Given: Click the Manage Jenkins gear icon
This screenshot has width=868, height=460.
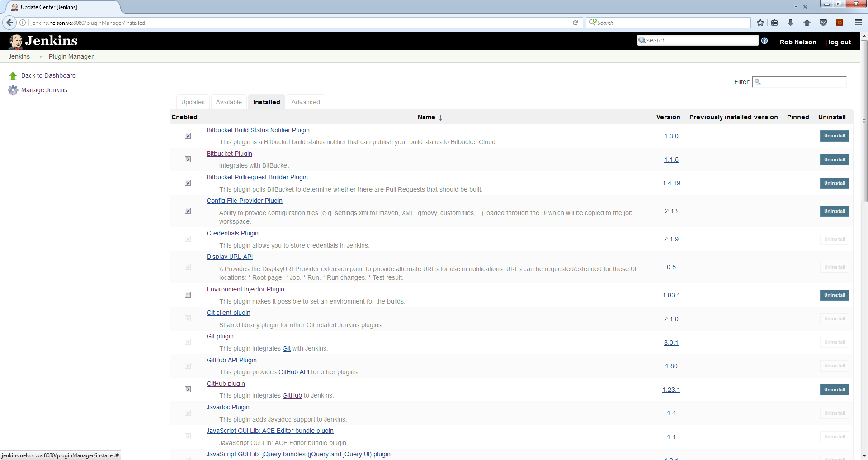Looking at the screenshot, I should [x=13, y=90].
